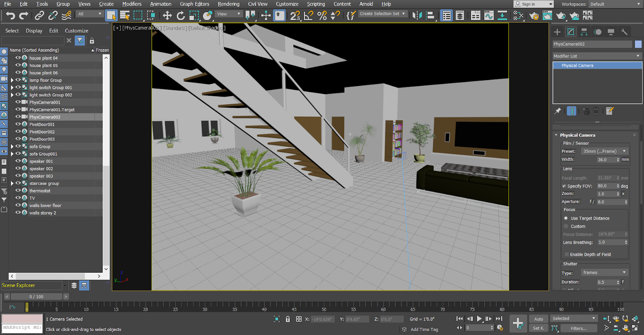Screen dimensions: 644x335
Task: Toggle visibility of PhysCamera001
Action: click(18, 102)
